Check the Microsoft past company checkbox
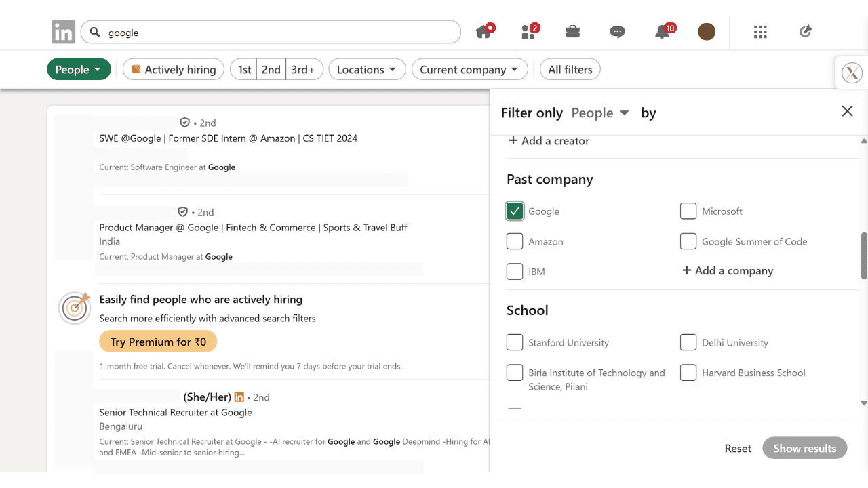This screenshot has height=488, width=868. point(688,211)
